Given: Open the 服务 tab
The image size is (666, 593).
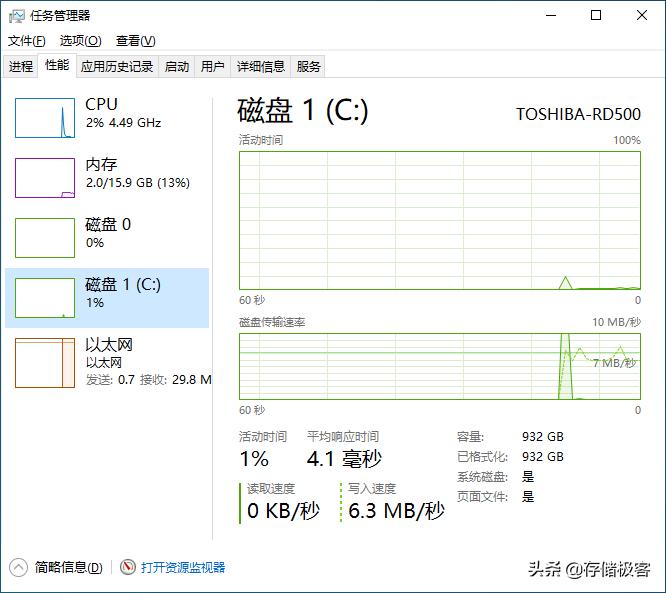Looking at the screenshot, I should (x=308, y=66).
